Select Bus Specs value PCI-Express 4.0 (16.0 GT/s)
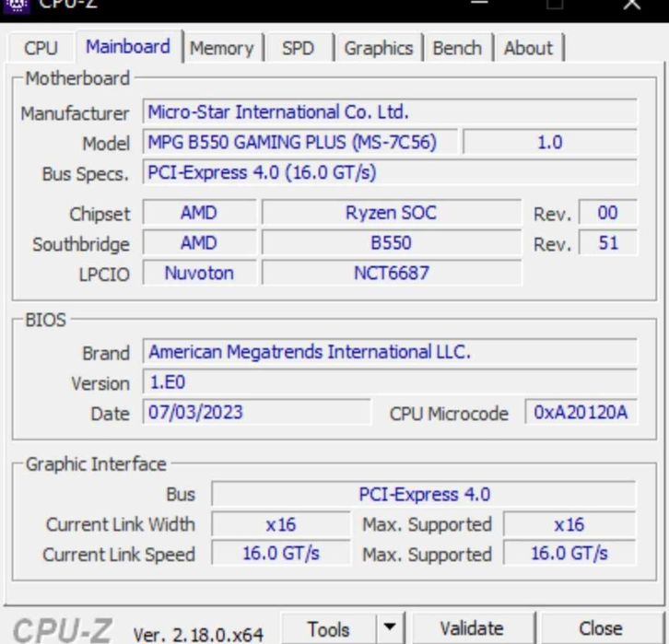Image resolution: width=669 pixels, height=644 pixels. [x=390, y=172]
